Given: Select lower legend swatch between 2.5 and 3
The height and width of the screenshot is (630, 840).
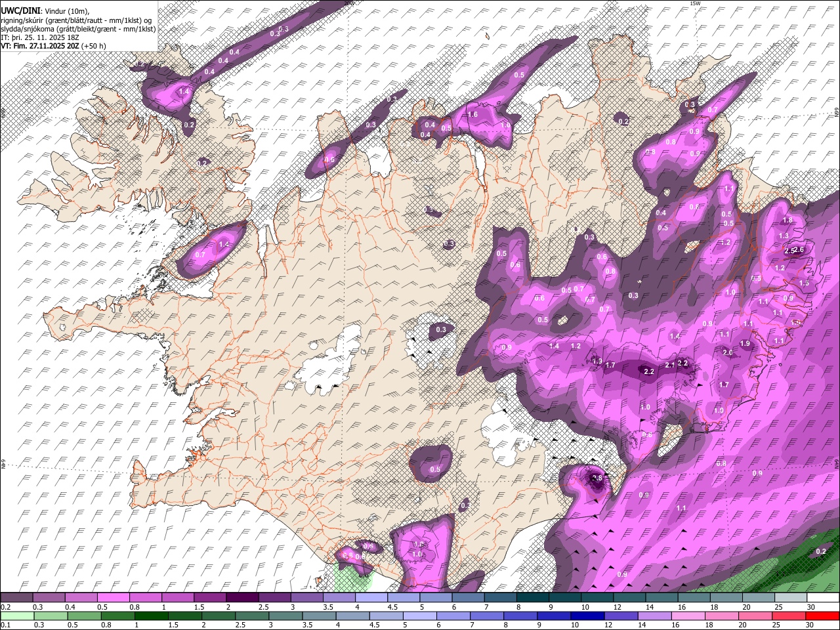Looking at the screenshot, I should (x=252, y=616).
